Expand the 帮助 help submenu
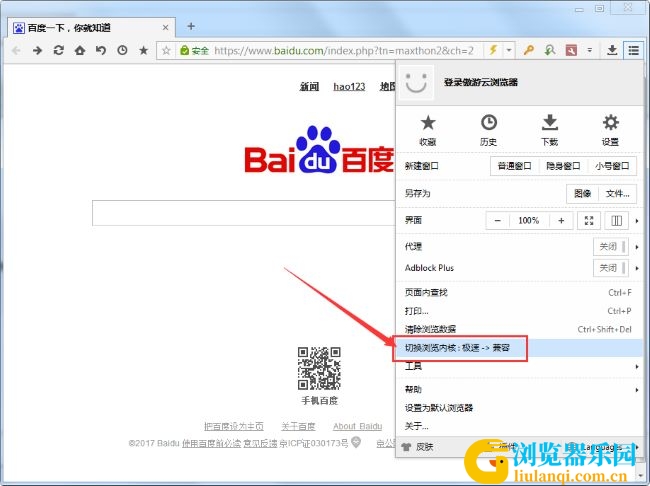The width and height of the screenshot is (650, 486). pos(519,389)
